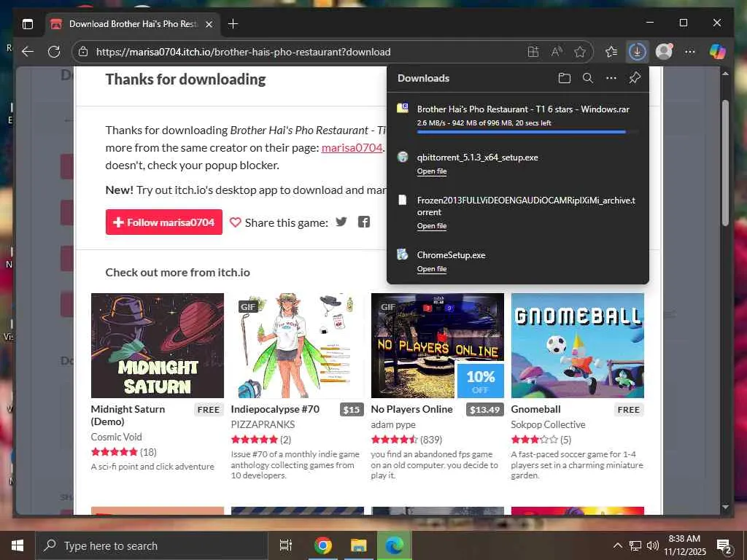Screen dimensions: 747x560
Task: Click the taskbar search box
Action: (x=152, y=545)
